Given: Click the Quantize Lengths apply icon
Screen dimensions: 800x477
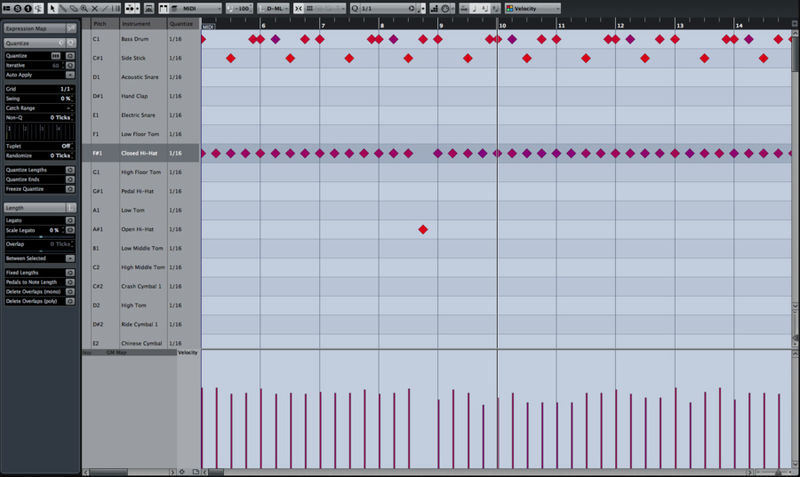Looking at the screenshot, I should 70,170.
